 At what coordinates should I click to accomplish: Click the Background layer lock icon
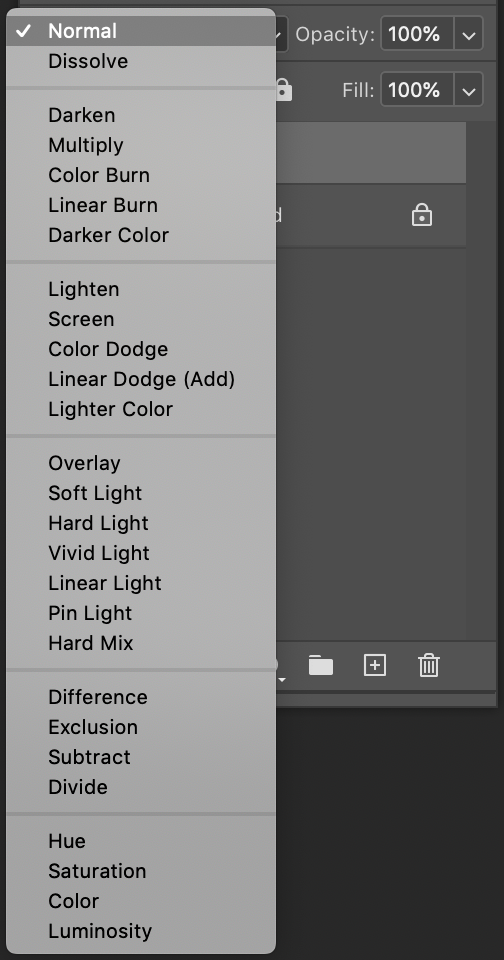pos(422,215)
